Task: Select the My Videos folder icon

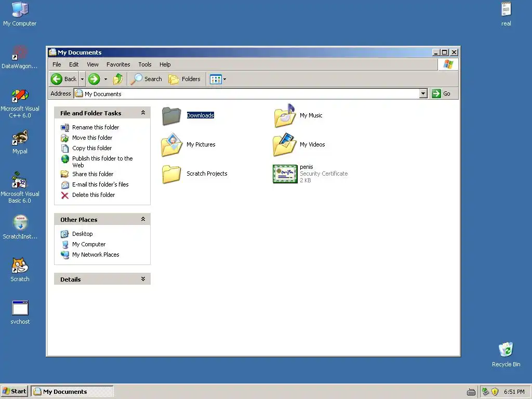Action: 285,145
